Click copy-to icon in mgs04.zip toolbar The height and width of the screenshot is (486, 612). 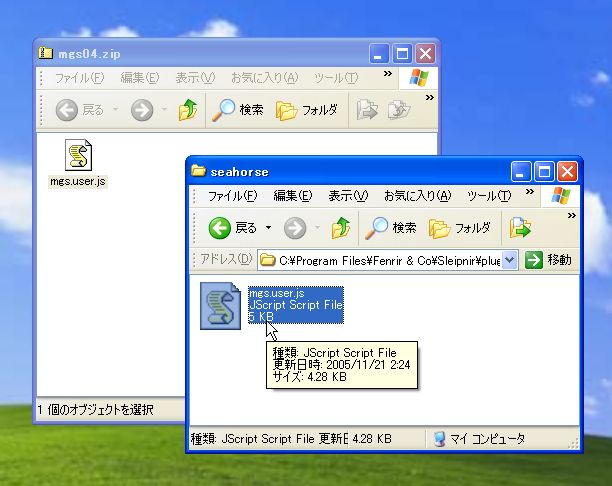[399, 110]
